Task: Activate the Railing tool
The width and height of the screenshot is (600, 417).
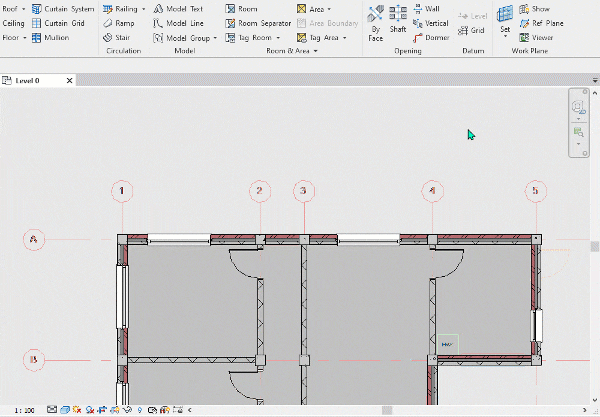Action: 120,9
